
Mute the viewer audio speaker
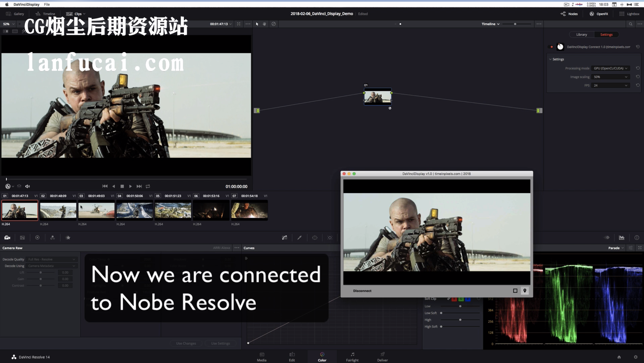click(27, 186)
